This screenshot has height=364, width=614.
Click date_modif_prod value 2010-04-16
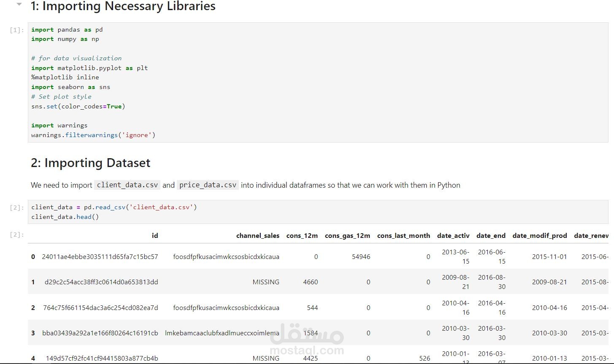pyautogui.click(x=549, y=307)
